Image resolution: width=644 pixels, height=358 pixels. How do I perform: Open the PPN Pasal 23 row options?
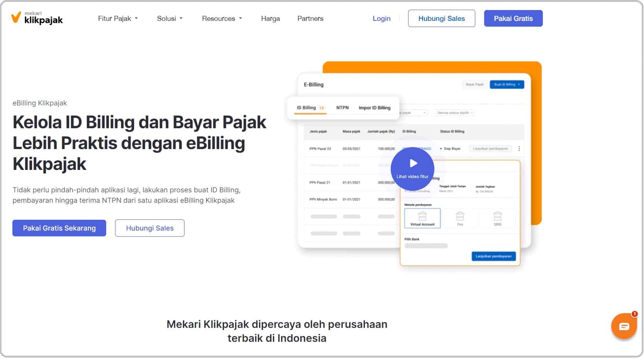[519, 149]
